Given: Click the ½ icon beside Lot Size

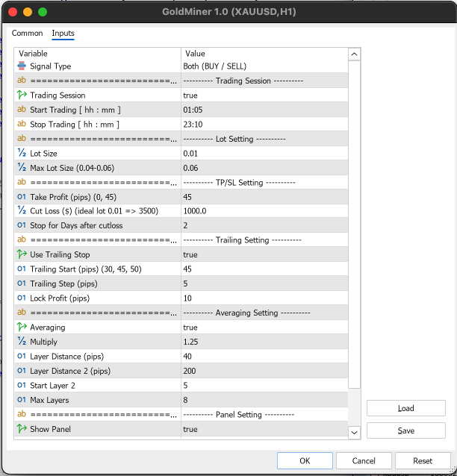Looking at the screenshot, I should (22, 153).
